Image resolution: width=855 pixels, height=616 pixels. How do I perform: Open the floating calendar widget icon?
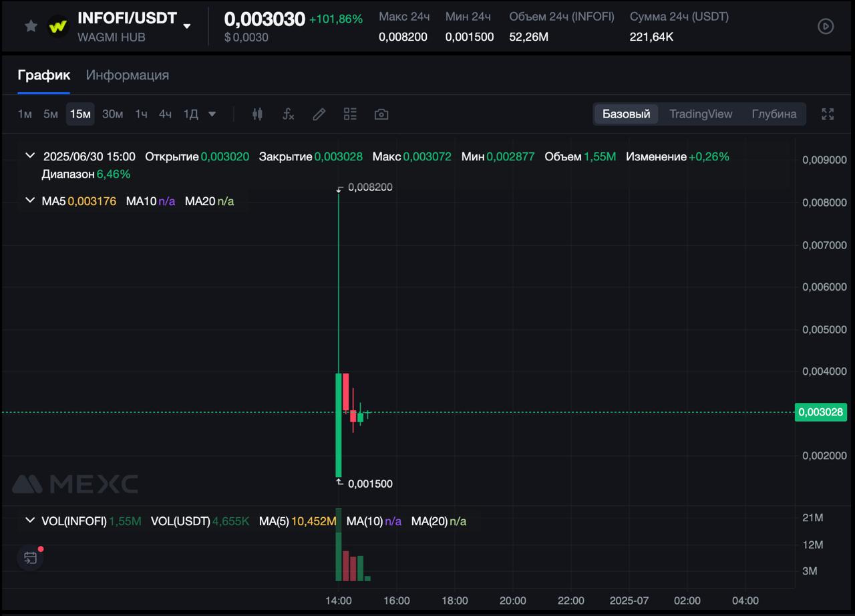pos(31,558)
